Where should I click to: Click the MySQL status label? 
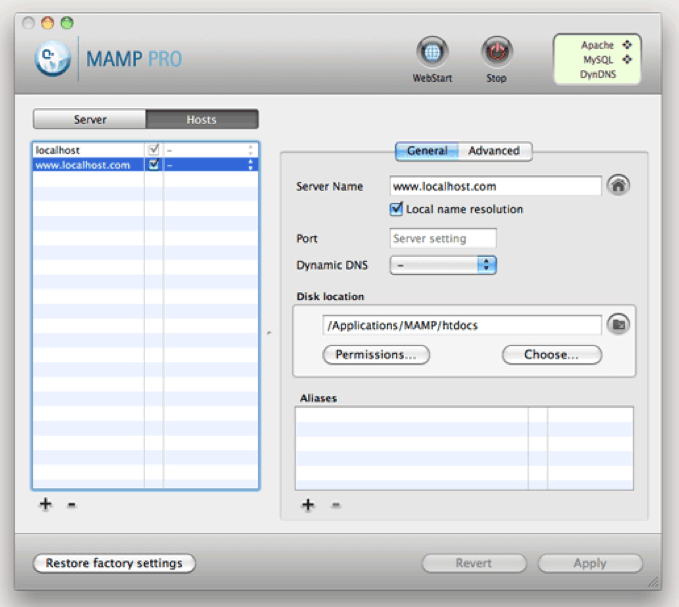(x=598, y=60)
